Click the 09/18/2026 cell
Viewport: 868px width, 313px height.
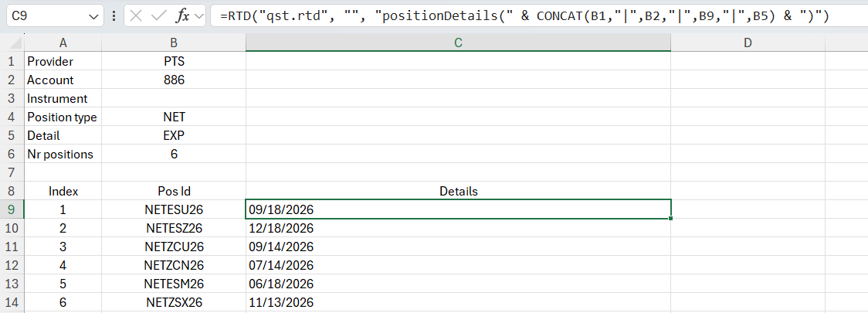coord(459,209)
